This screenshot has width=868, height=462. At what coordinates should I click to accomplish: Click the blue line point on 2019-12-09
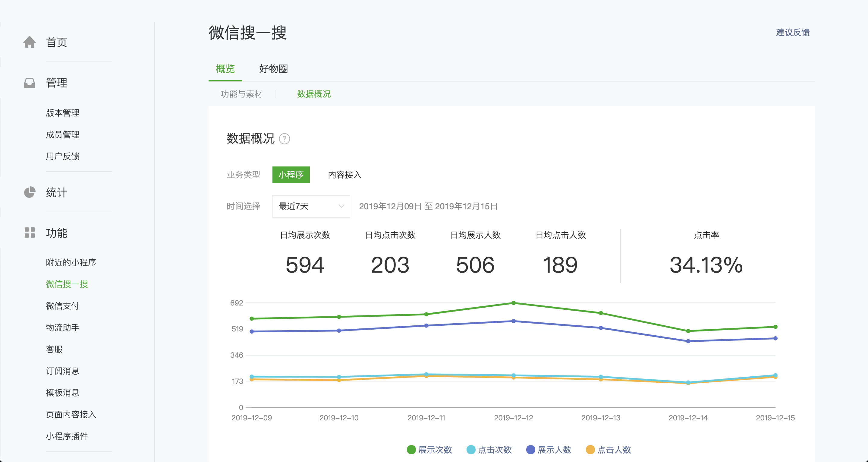[252, 331]
